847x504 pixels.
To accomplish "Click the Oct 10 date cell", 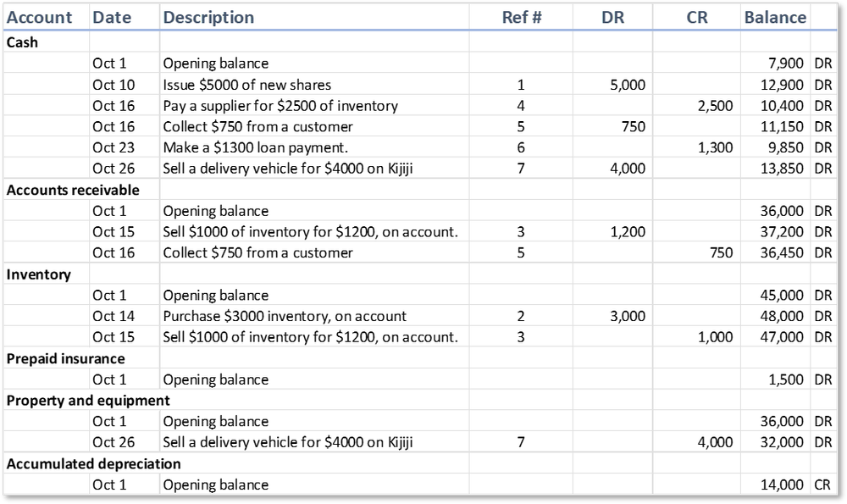I will click(x=113, y=85).
